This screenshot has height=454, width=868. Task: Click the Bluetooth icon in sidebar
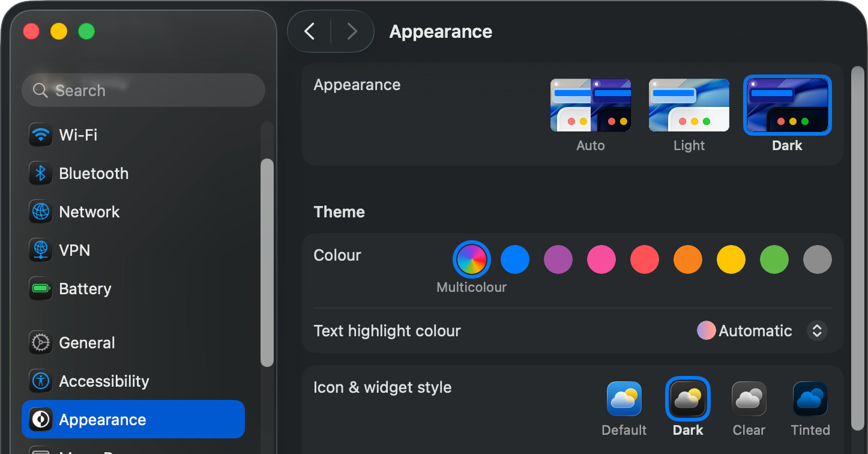[x=41, y=174]
